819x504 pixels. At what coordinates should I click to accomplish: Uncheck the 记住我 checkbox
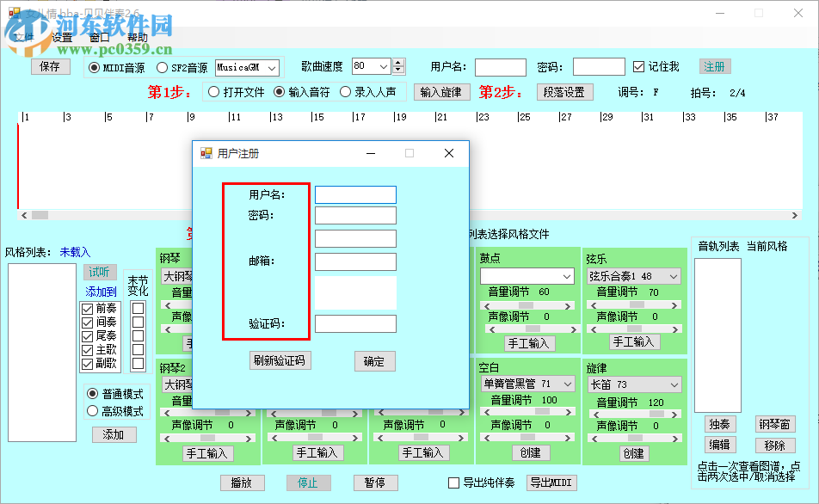point(639,66)
